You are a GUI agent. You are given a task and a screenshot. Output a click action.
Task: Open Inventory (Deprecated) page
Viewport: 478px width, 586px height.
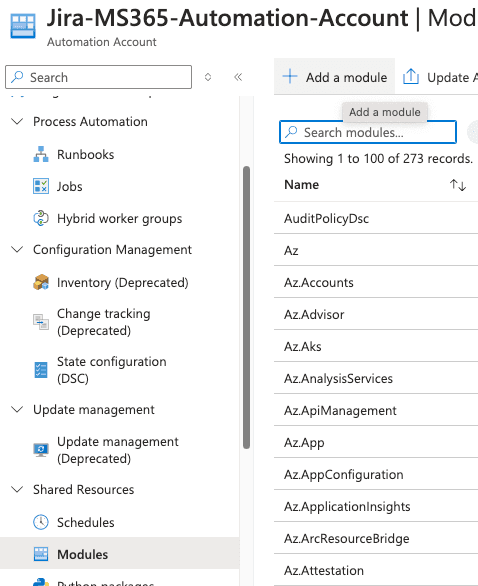click(123, 283)
